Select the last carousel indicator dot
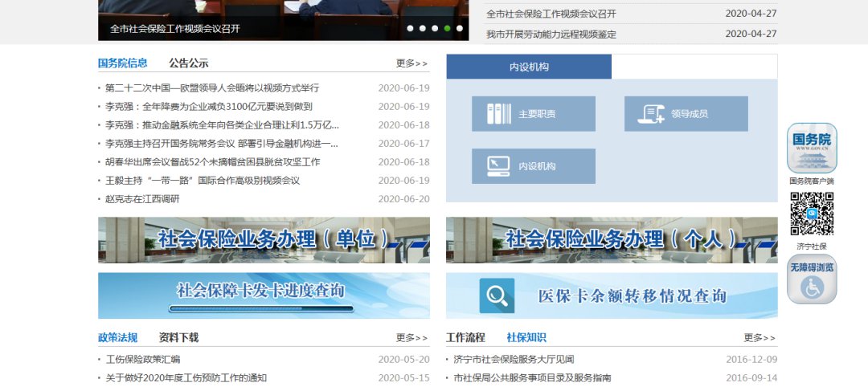 (x=460, y=28)
